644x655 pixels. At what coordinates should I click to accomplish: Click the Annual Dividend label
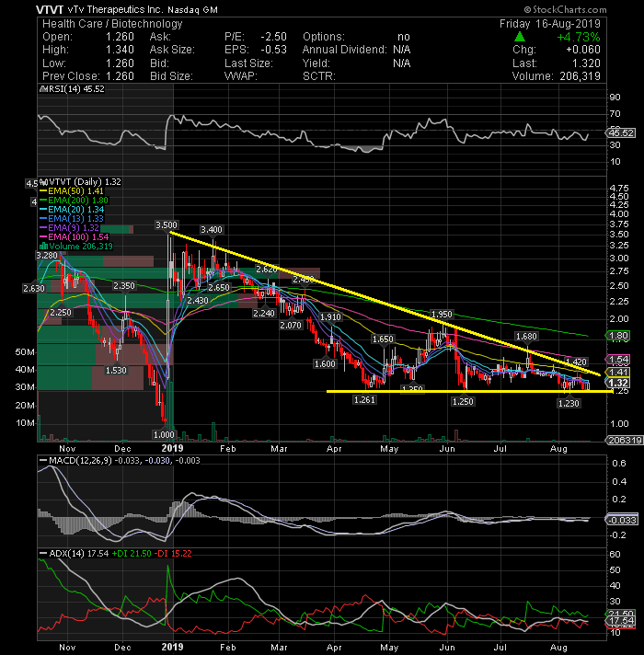point(345,50)
